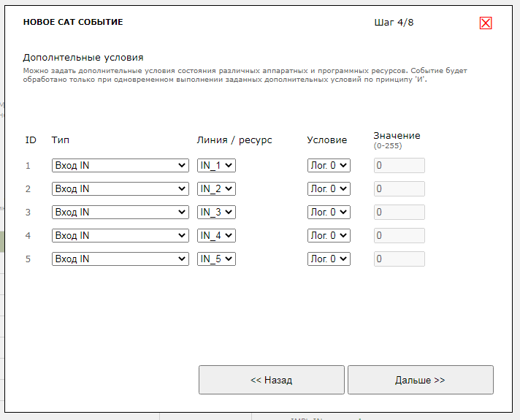Expand the IN_3 line selector

tap(216, 213)
